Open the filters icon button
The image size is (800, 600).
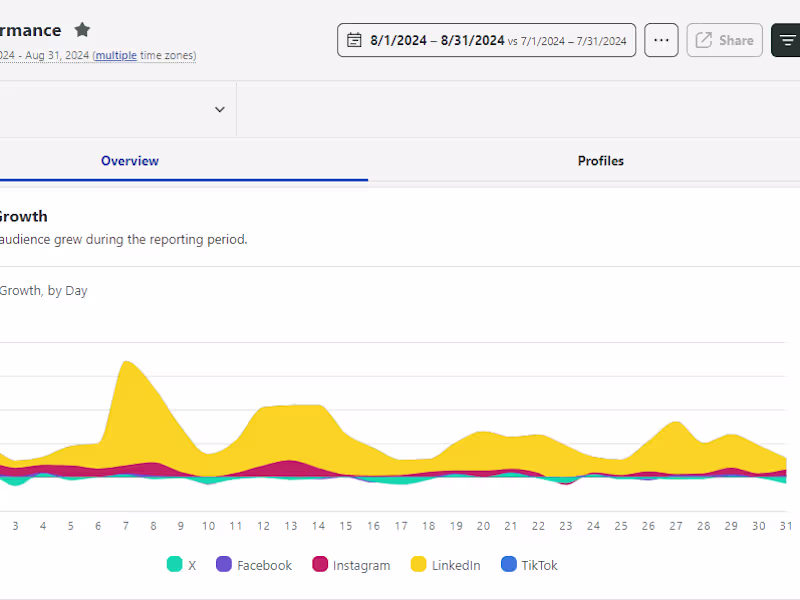tap(788, 40)
